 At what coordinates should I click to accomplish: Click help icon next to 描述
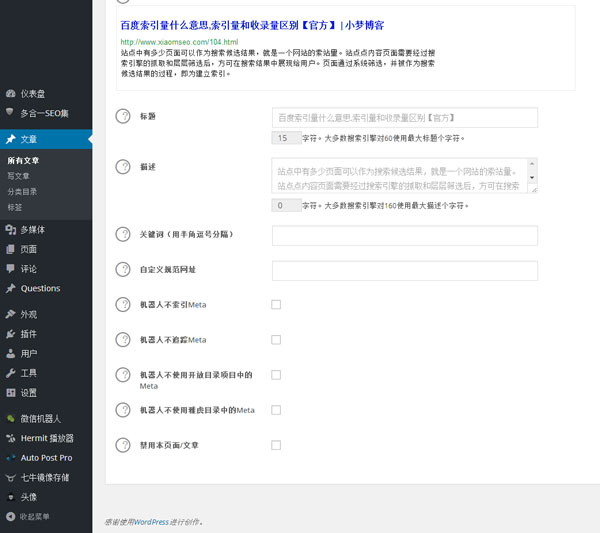[x=123, y=166]
